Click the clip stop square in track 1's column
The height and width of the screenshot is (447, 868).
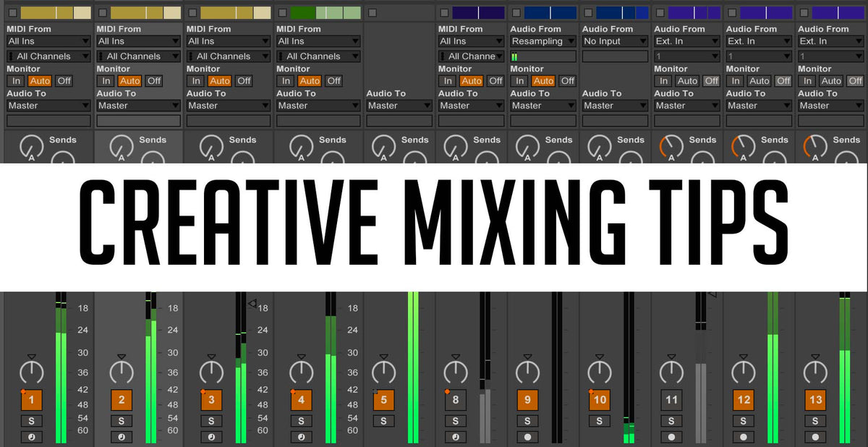pyautogui.click(x=12, y=12)
